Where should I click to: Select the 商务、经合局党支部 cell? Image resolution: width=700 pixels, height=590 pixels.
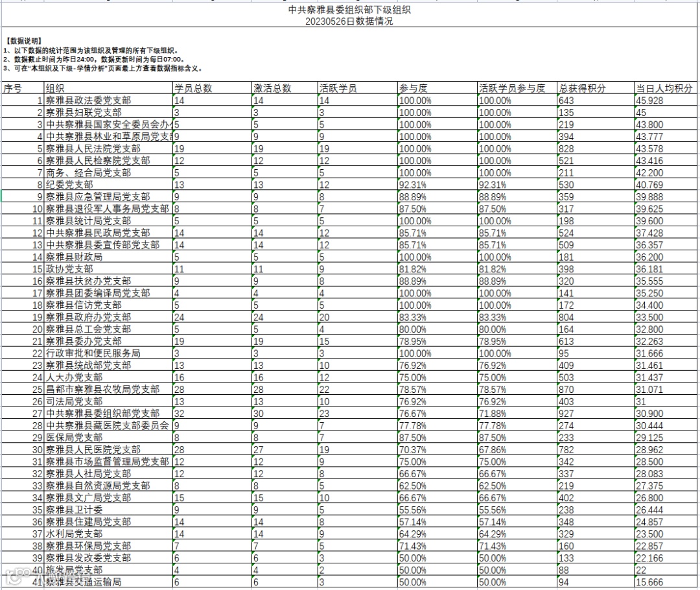(108, 172)
